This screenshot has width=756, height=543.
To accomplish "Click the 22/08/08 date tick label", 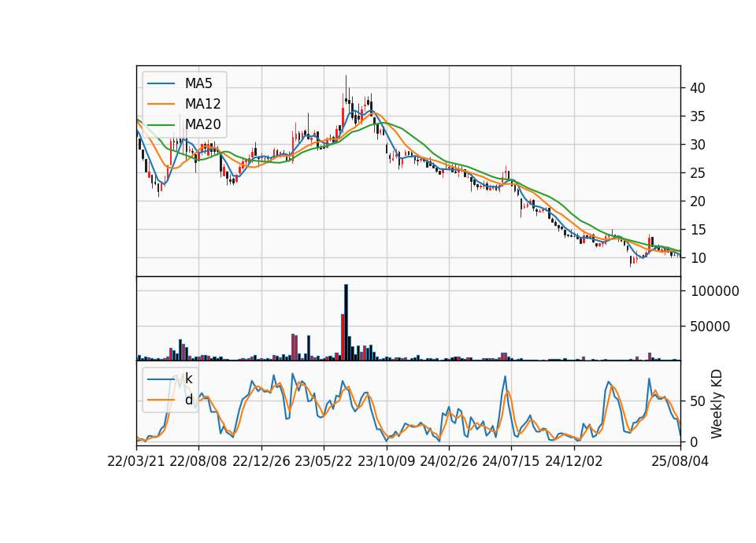I will [x=198, y=461].
